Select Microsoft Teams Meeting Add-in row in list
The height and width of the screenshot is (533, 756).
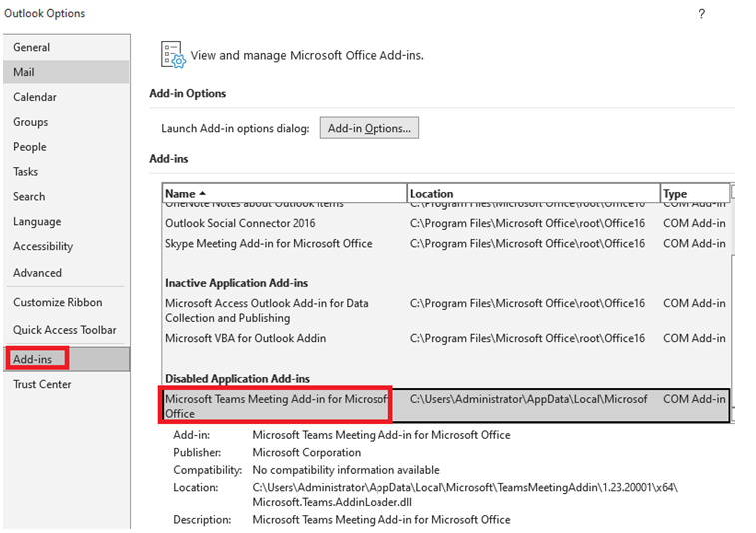(x=445, y=406)
